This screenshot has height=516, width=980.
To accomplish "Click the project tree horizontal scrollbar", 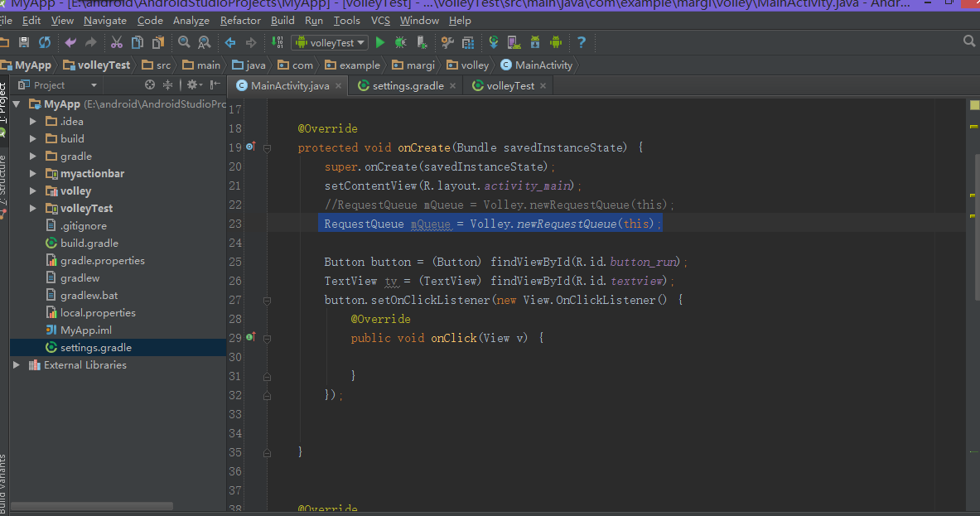I will pyautogui.click(x=92, y=506).
